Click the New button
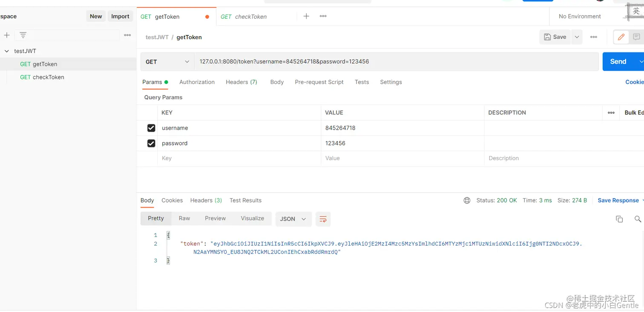 pos(96,16)
